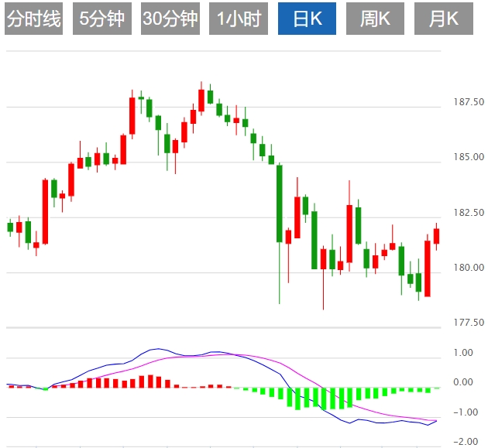Click the 177.50 price axis label

[469, 322]
